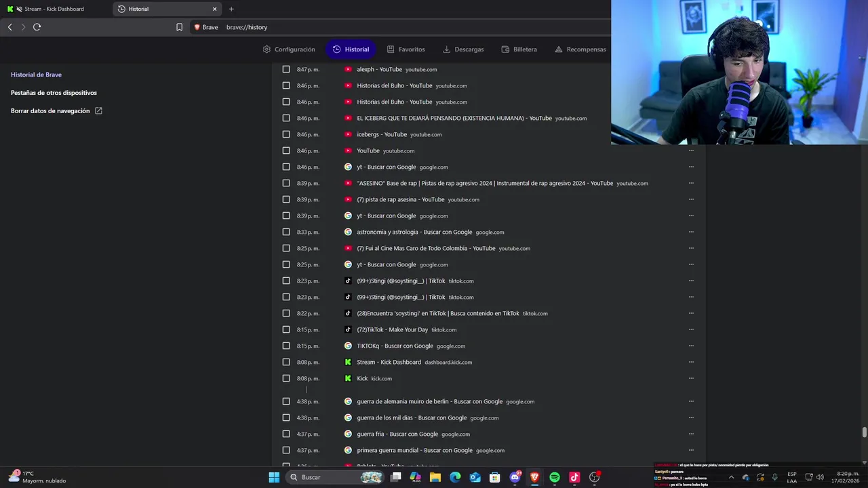Close the Historial tab
Image resolution: width=868 pixels, height=488 pixels.
(215, 9)
